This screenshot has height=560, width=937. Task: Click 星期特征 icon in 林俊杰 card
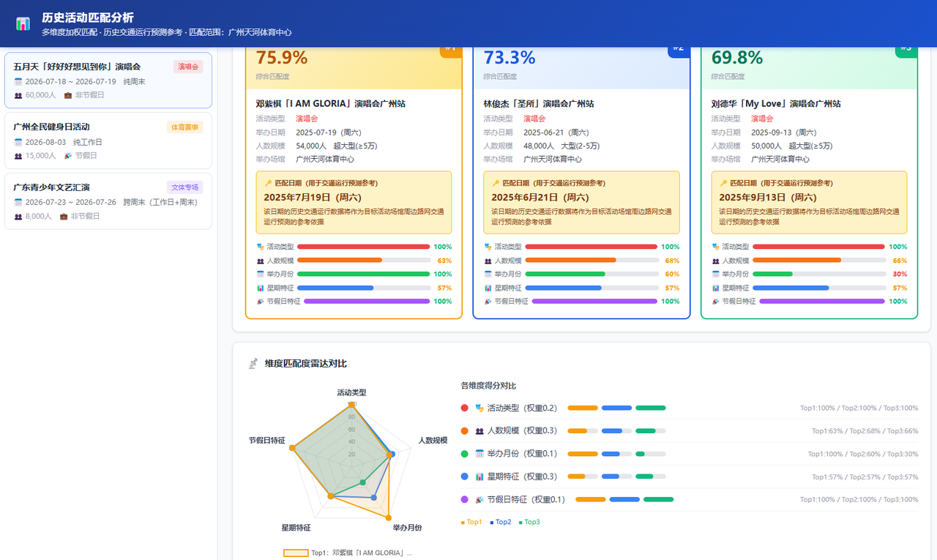[x=488, y=288]
